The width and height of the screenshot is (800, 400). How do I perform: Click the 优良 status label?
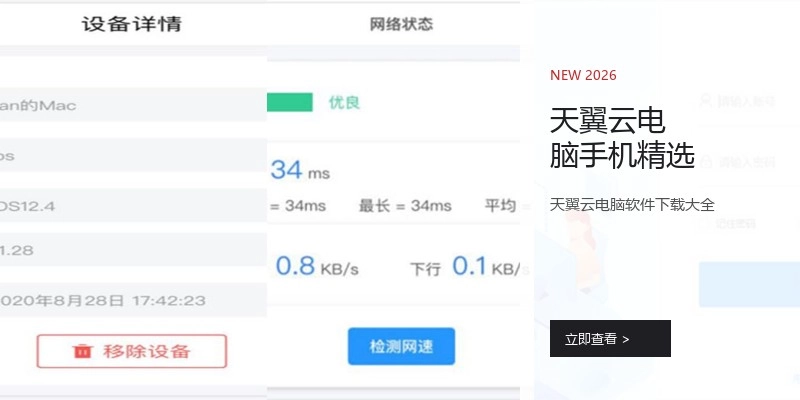coord(344,103)
